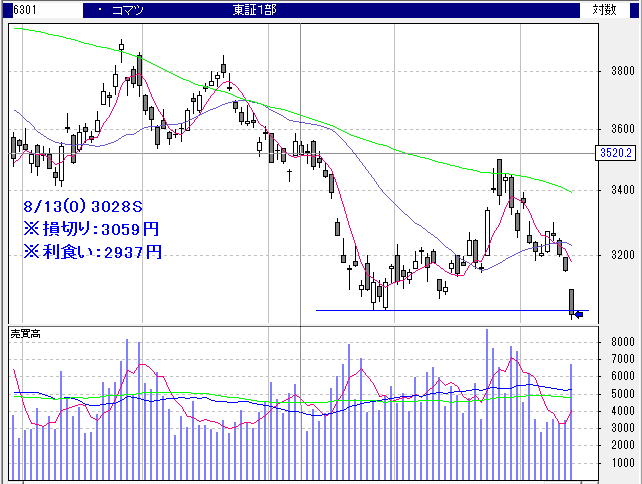Click the 8/13(0) 3028S annotation text

tap(85, 204)
